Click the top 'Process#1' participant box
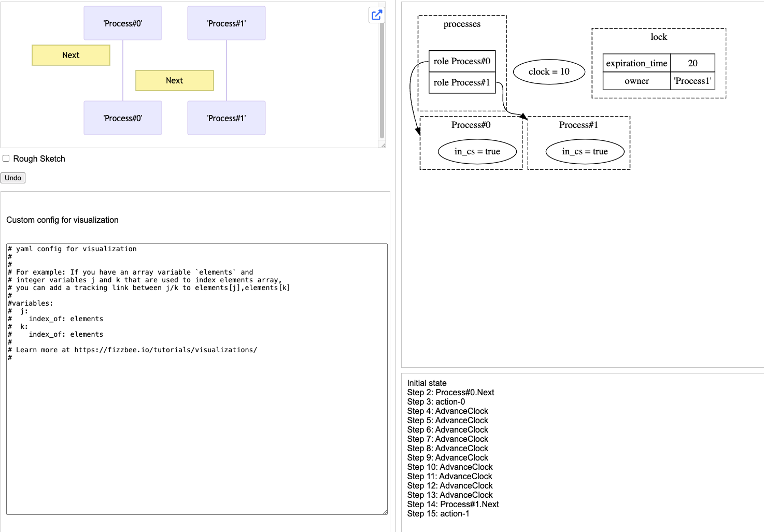 (x=227, y=23)
